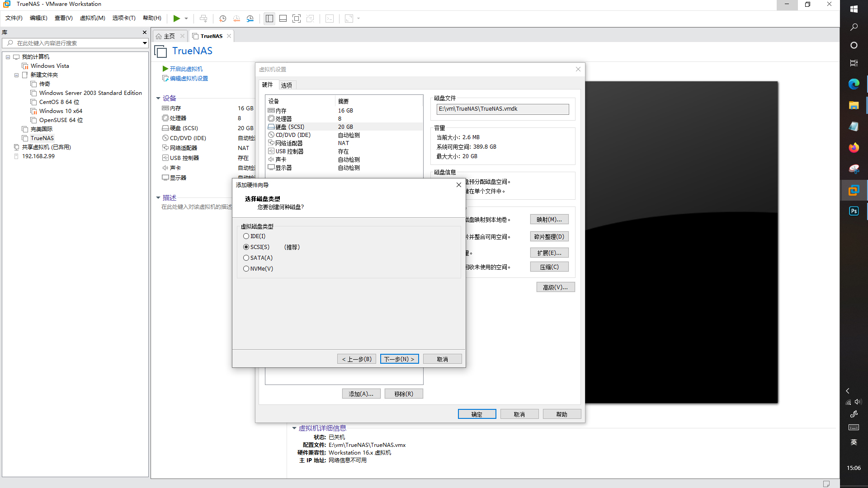Collapse the 新建文件夹 tree node
The height and width of the screenshot is (488, 868).
click(x=17, y=75)
